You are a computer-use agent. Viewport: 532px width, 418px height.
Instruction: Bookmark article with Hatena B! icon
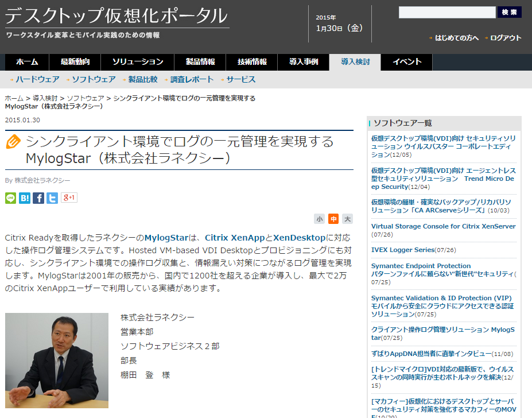coord(25,198)
